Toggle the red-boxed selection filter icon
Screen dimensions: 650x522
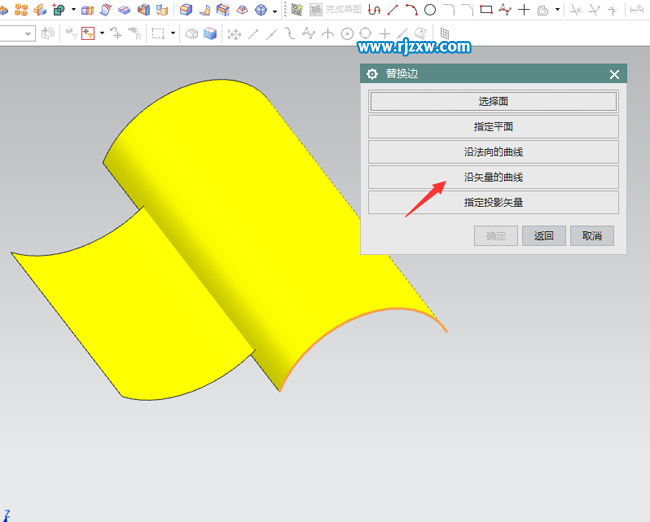click(87, 33)
